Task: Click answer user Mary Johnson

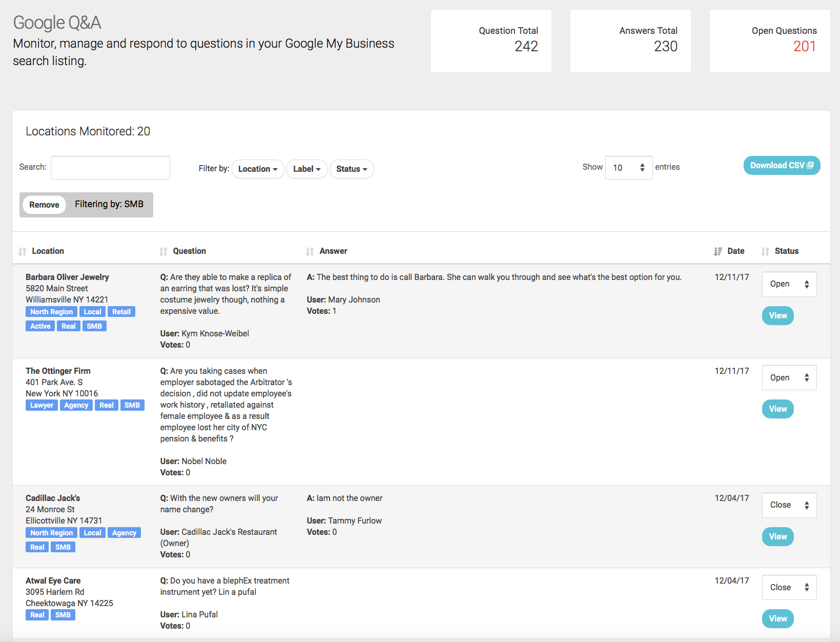Action: 354,299
